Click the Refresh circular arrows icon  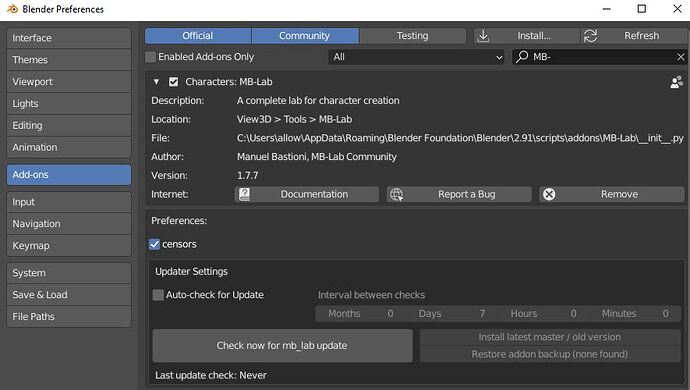tap(591, 36)
